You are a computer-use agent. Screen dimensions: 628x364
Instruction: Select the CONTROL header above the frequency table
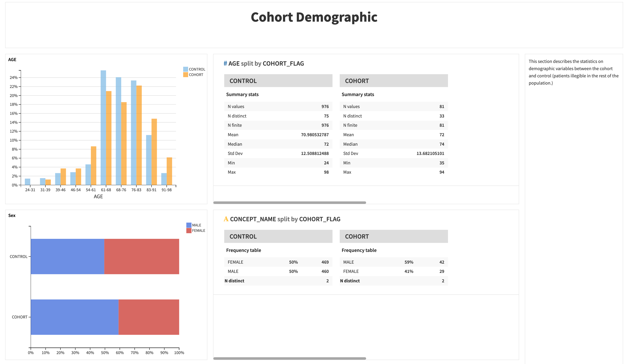click(278, 236)
